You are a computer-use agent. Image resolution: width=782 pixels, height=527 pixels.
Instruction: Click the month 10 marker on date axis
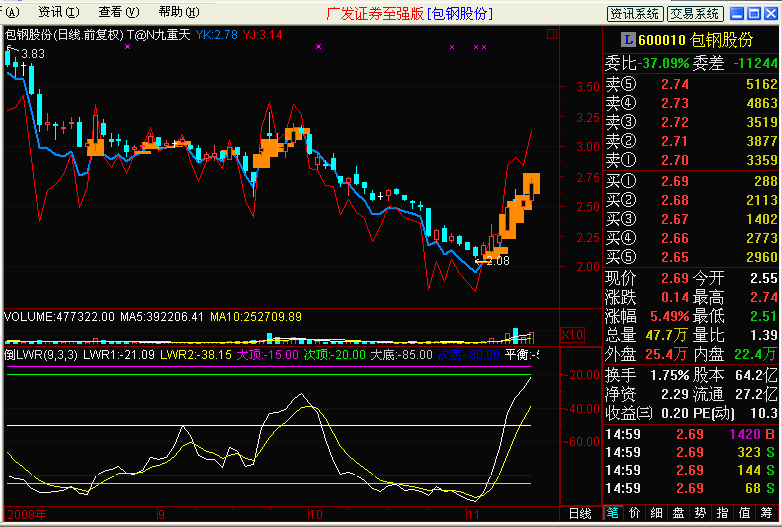click(x=315, y=515)
